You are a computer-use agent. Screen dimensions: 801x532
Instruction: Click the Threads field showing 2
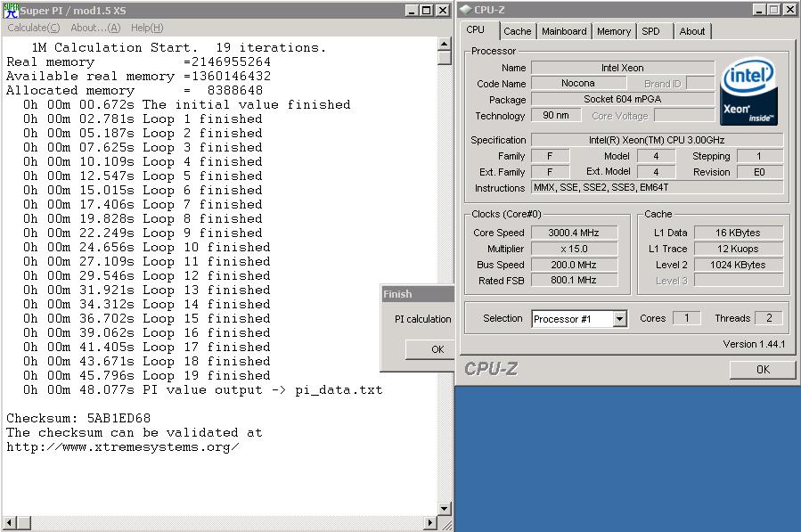tap(769, 318)
